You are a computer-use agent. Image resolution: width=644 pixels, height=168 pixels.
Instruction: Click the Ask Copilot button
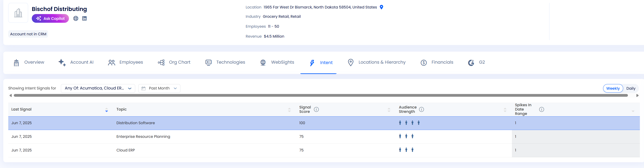click(x=50, y=19)
